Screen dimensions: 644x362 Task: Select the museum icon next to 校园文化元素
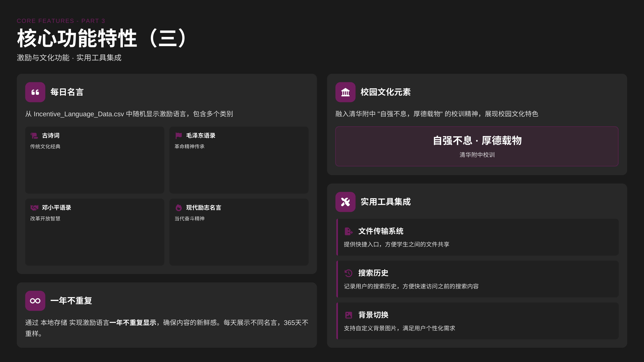point(345,92)
